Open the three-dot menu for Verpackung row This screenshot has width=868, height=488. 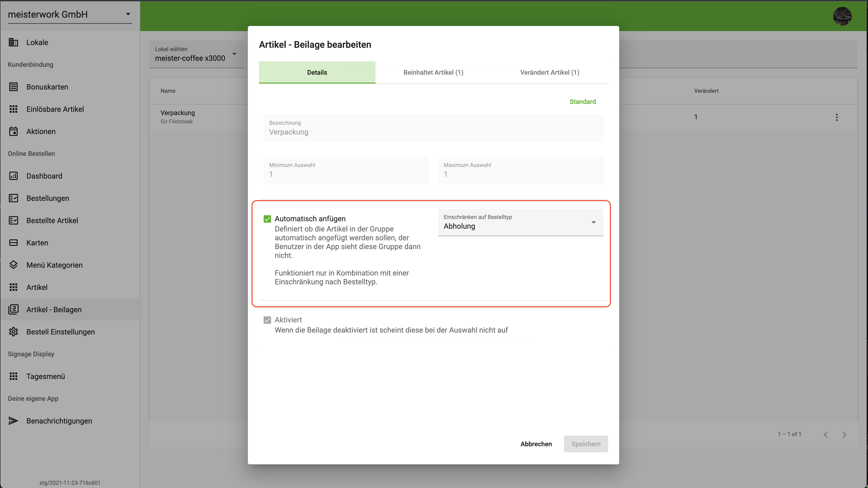click(837, 117)
